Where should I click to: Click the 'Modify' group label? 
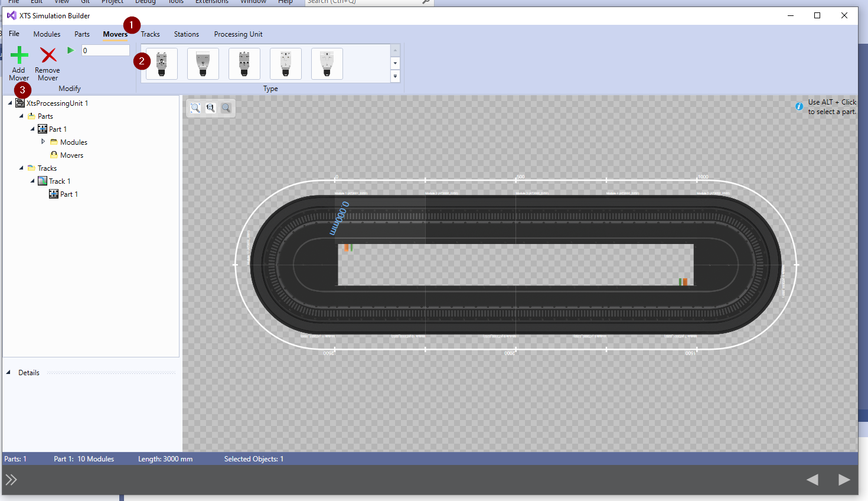click(70, 89)
